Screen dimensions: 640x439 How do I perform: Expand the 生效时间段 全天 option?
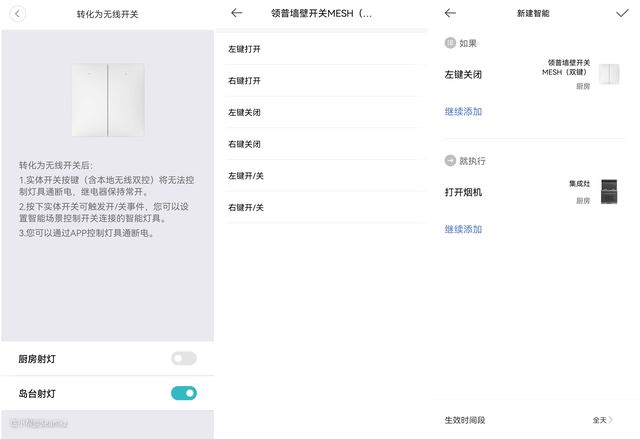tap(603, 420)
